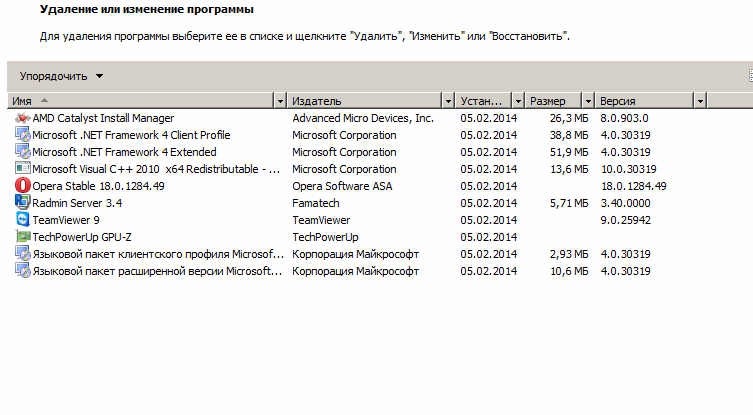Sort by the Издатель column header
Image resolution: width=753 pixels, height=415 pixels.
click(364, 101)
